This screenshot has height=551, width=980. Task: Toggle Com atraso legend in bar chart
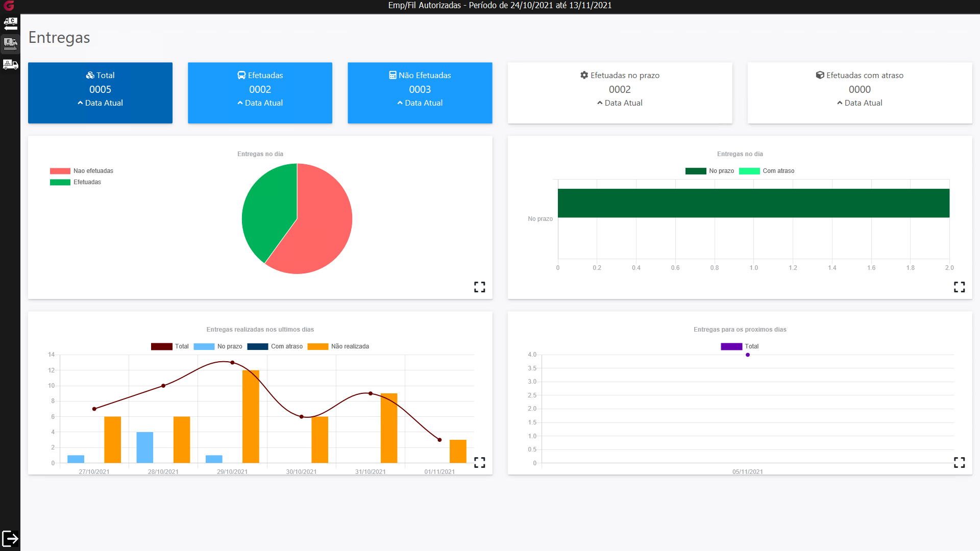(x=767, y=171)
